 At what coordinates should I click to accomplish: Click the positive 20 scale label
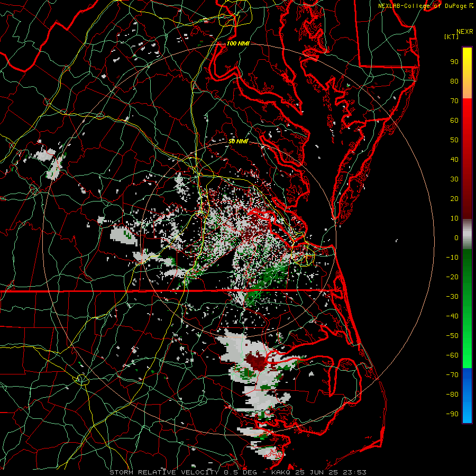tap(454, 198)
